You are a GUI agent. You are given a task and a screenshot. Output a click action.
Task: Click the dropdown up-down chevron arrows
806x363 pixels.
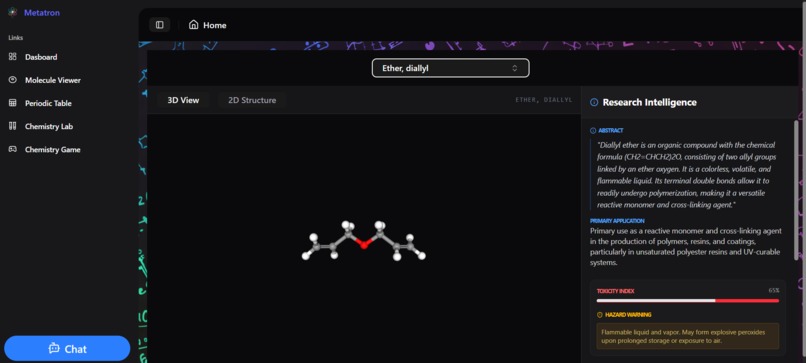[x=514, y=68]
